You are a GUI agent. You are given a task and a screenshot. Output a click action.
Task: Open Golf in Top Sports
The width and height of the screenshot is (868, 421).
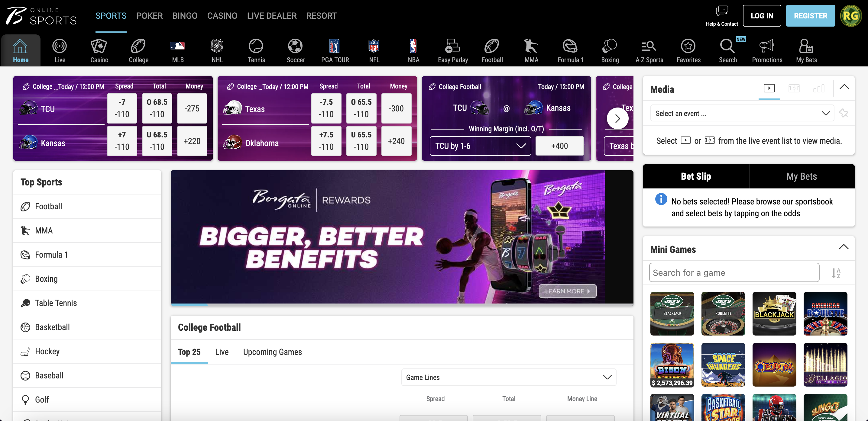[87, 400]
